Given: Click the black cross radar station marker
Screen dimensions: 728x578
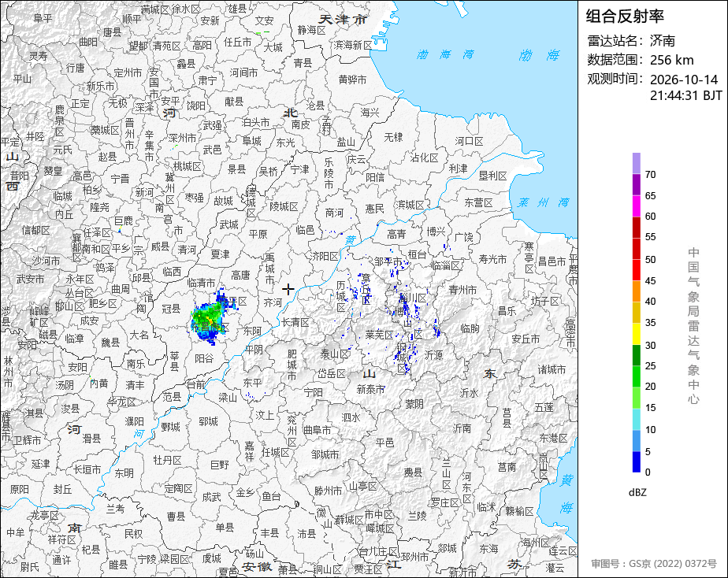Looking at the screenshot, I should click(288, 290).
